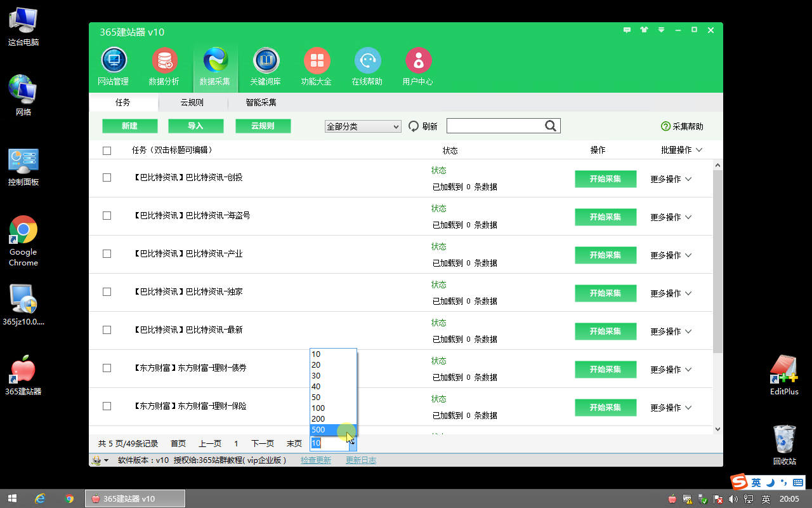Viewport: 812px width, 508px height.
Task: Select the 数据采集 toolbar icon
Action: point(215,61)
